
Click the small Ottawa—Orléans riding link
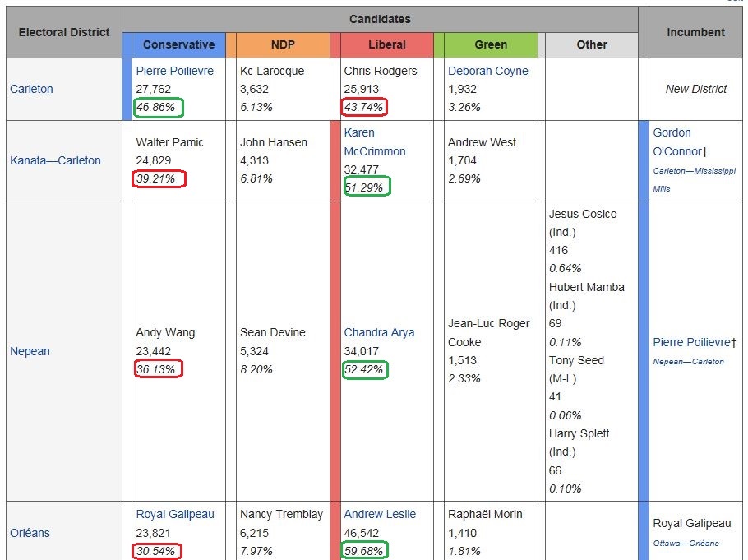click(x=686, y=543)
